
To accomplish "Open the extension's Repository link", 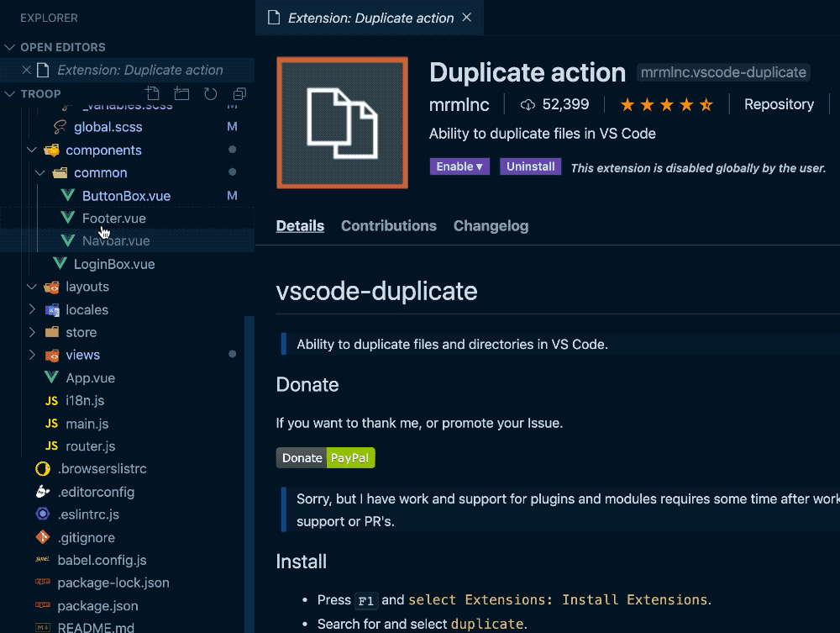I will pyautogui.click(x=779, y=104).
